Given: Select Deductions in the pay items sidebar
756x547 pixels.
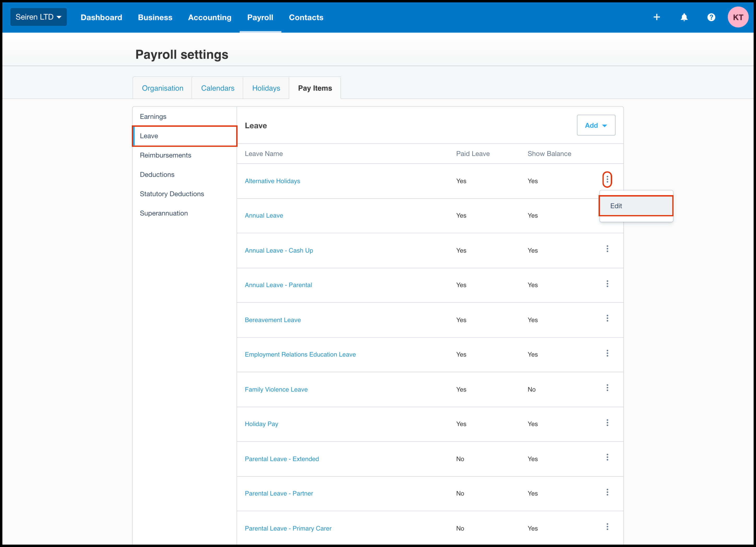Looking at the screenshot, I should (x=157, y=174).
